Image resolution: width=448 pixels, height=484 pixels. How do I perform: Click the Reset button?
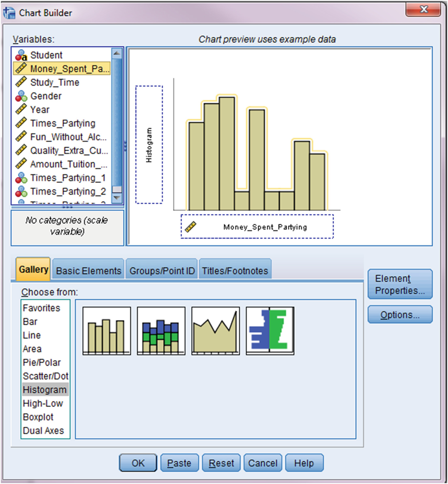coord(221,463)
